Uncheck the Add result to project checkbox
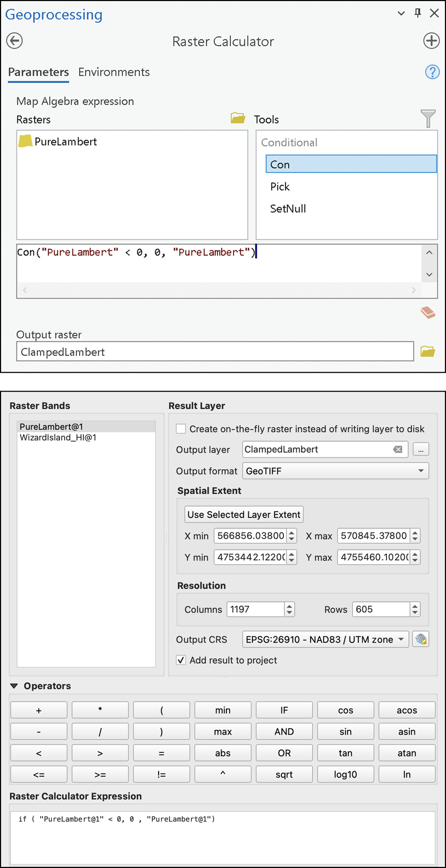The image size is (446, 868). click(x=181, y=660)
